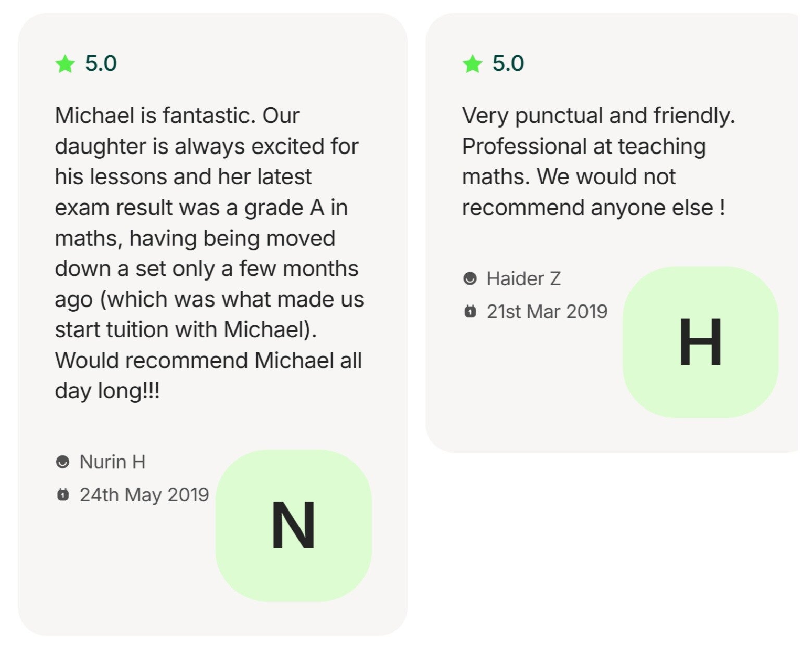The width and height of the screenshot is (812, 649).
Task: Click the green star in Haider Z's review
Action: pos(472,64)
